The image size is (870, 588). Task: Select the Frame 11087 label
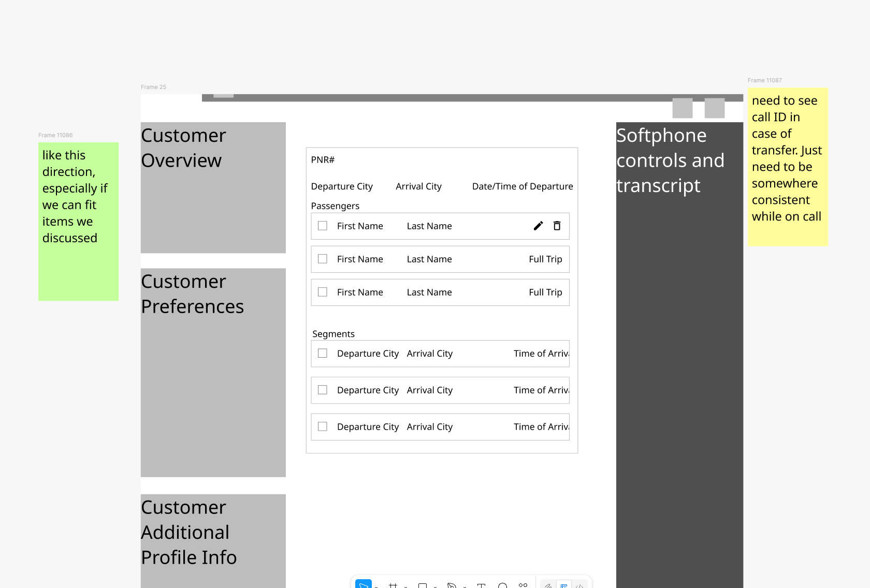tap(764, 80)
